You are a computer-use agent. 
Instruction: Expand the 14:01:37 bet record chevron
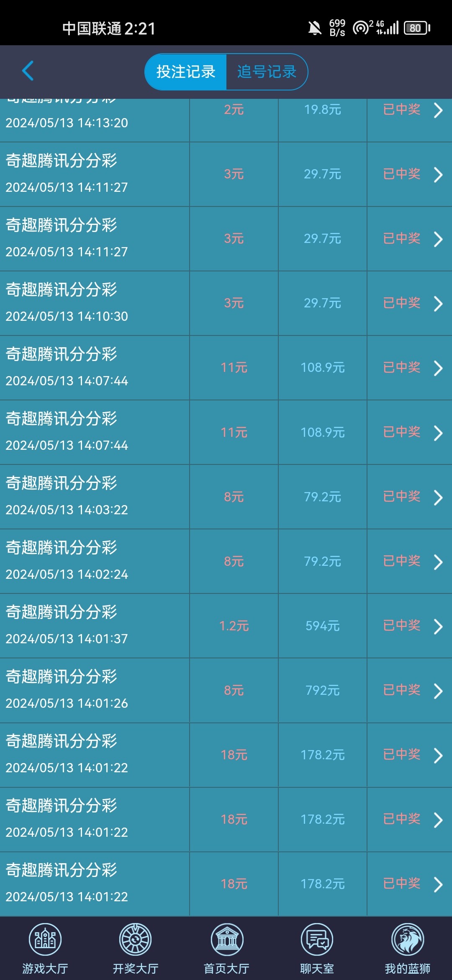pyautogui.click(x=438, y=626)
